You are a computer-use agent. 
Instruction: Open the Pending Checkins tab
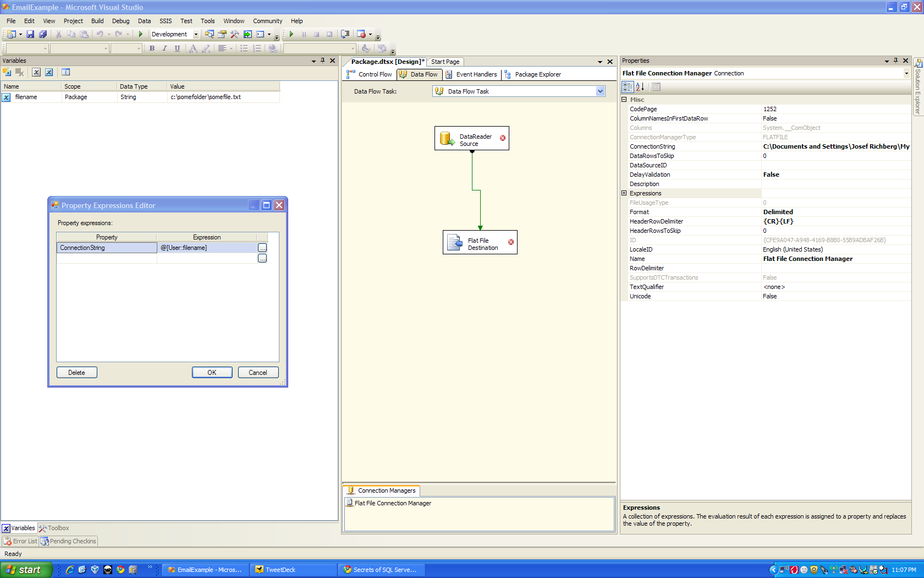point(68,541)
